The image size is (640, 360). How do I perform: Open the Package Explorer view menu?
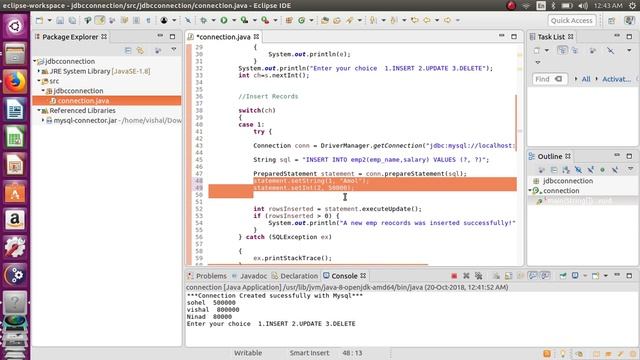[x=173, y=50]
